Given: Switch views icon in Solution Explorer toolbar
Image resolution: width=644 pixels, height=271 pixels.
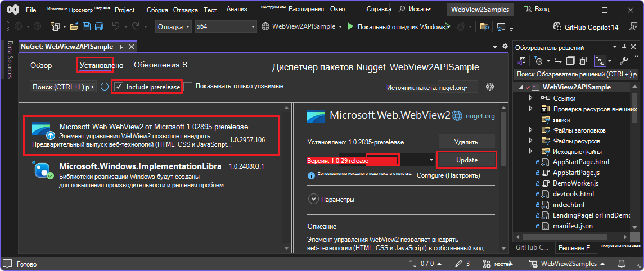Looking at the screenshot, I should point(521,61).
